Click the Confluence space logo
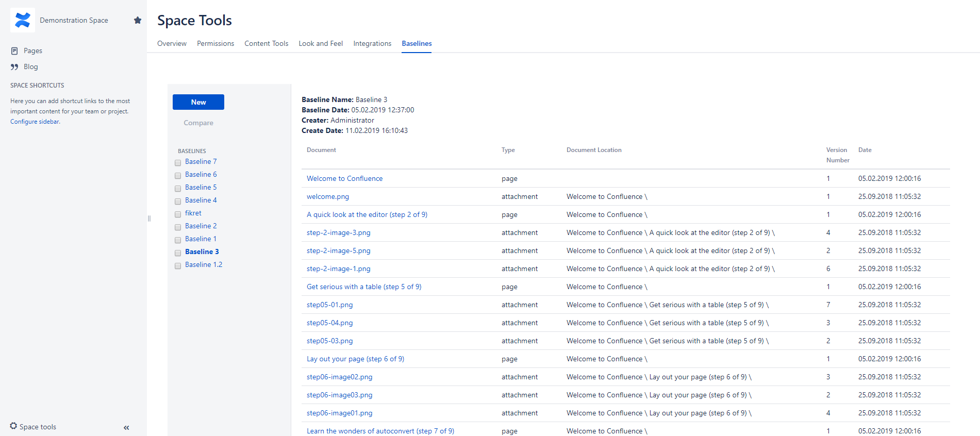Viewport: 980px width, 436px height. [23, 20]
